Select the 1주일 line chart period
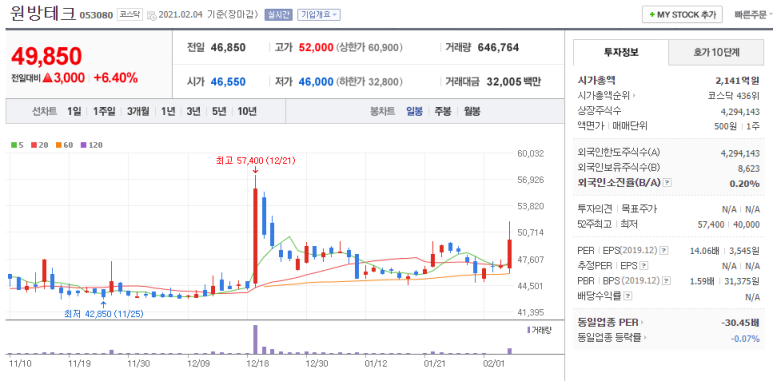Image resolution: width=773 pixels, height=381 pixels. (x=104, y=111)
